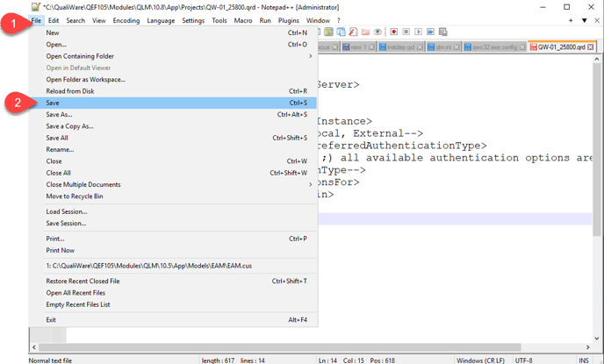
Task: Start macro recording with red dot icon
Action: (393, 32)
